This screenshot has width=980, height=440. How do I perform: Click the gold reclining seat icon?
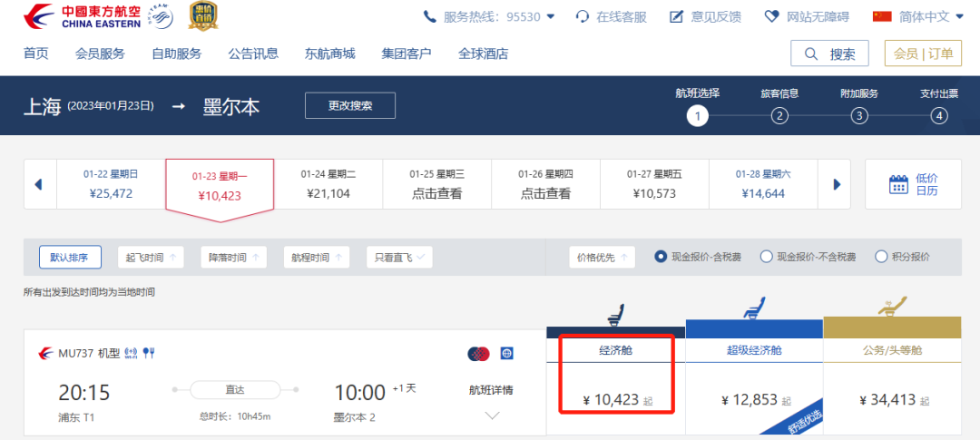pos(892,307)
